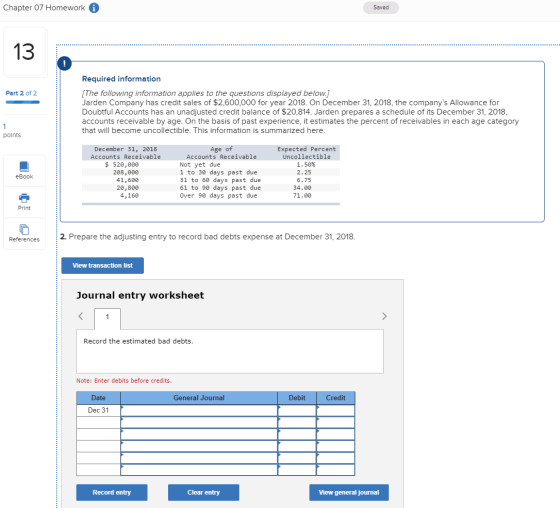The width and height of the screenshot is (560, 508).
Task: Click the question number 13 box
Action: [25, 52]
